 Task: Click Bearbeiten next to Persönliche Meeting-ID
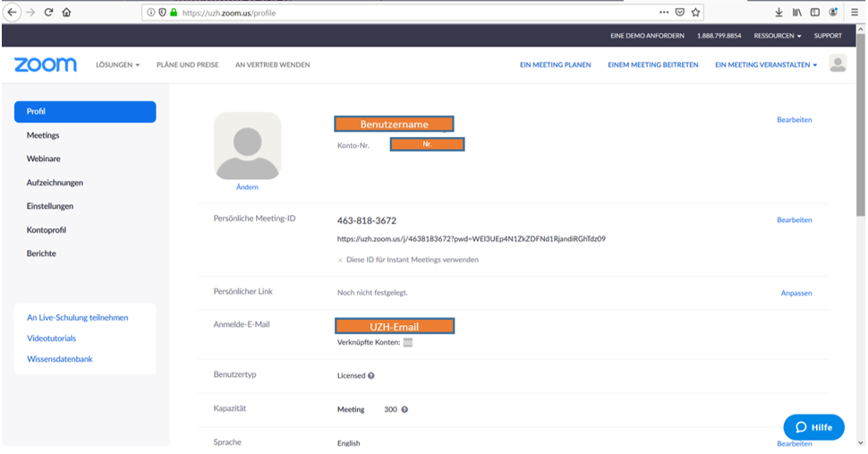click(794, 220)
